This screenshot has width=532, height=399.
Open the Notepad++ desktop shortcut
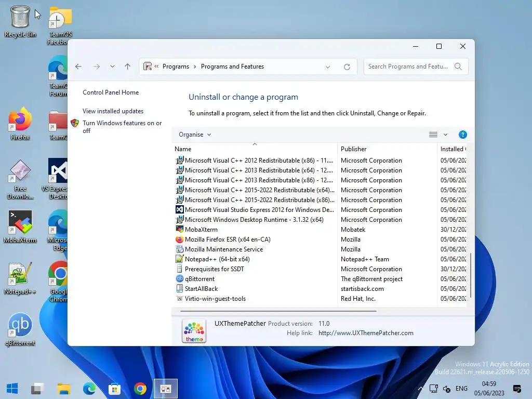pos(20,278)
